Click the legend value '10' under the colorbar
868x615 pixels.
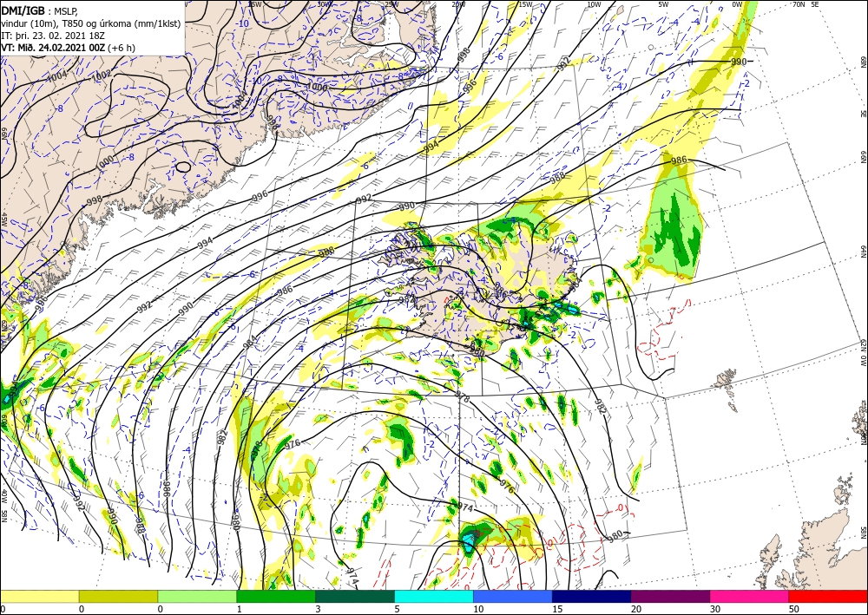click(x=477, y=609)
